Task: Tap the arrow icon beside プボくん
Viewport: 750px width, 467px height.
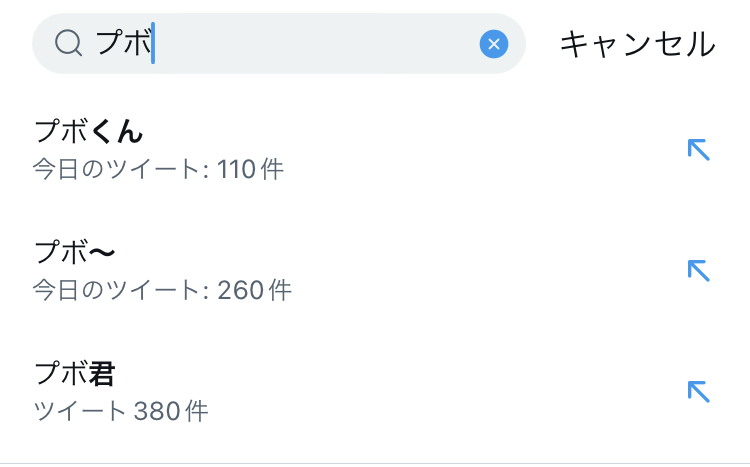Action: coord(698,150)
